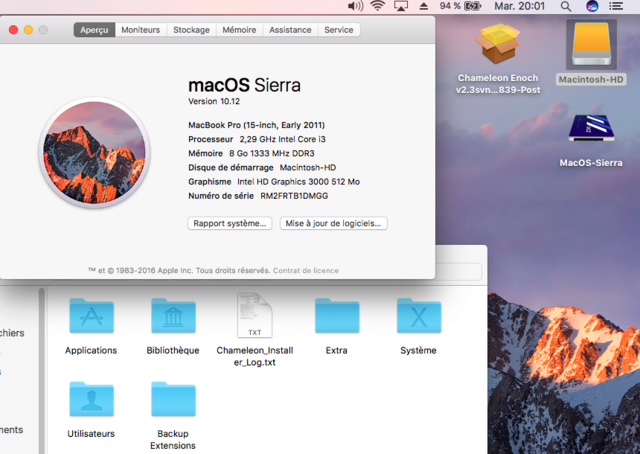Click the Finder search field
This screenshot has height=454, width=640.
[x=459, y=272]
